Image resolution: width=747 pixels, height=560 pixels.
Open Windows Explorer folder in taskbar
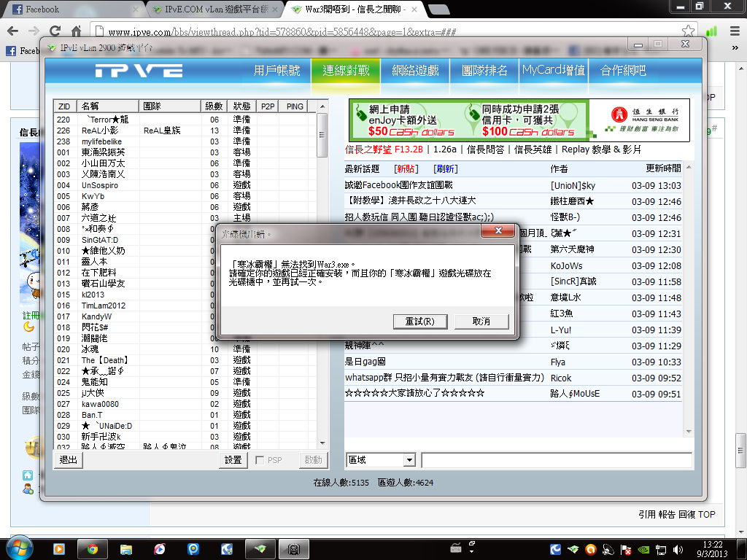126,548
